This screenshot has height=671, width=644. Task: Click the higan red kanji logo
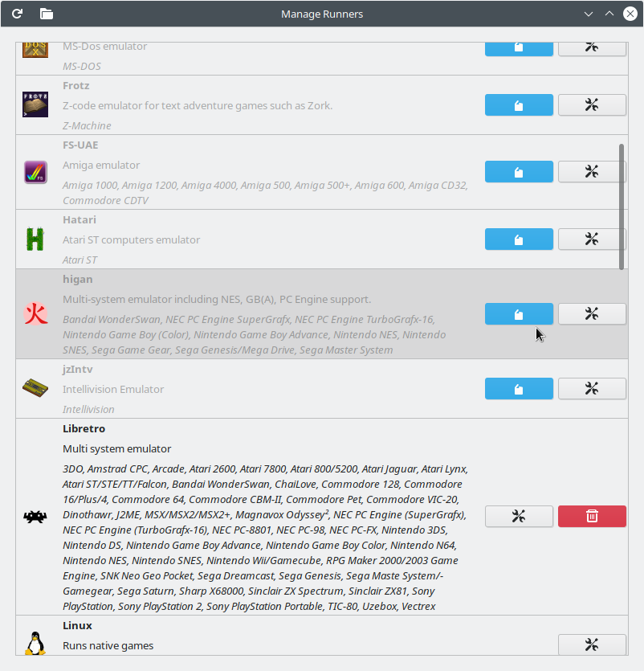point(35,313)
